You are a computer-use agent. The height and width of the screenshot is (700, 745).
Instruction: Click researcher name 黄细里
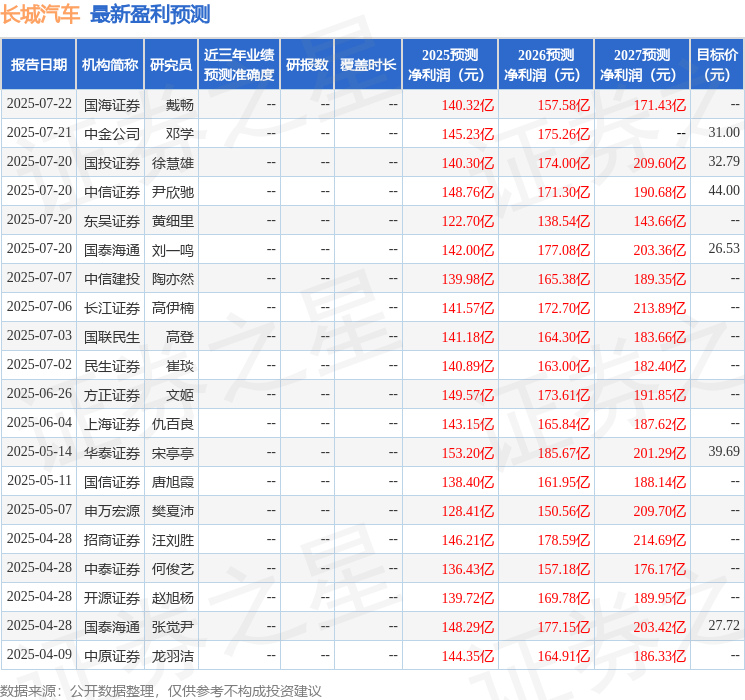click(173, 221)
